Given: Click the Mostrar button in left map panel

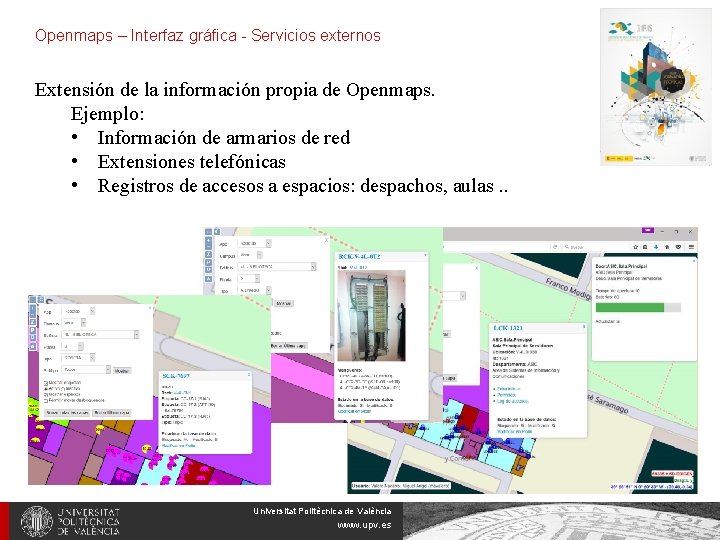Looking at the screenshot, I should (x=122, y=371).
